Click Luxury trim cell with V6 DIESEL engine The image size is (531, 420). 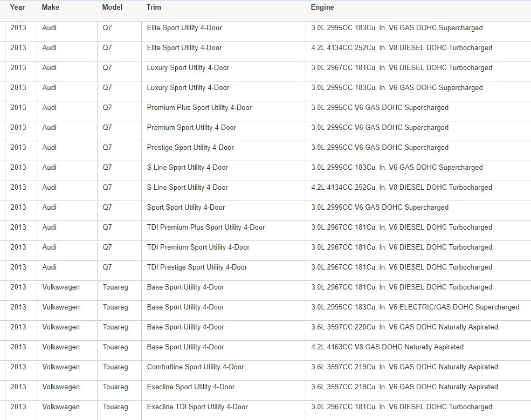click(224, 71)
